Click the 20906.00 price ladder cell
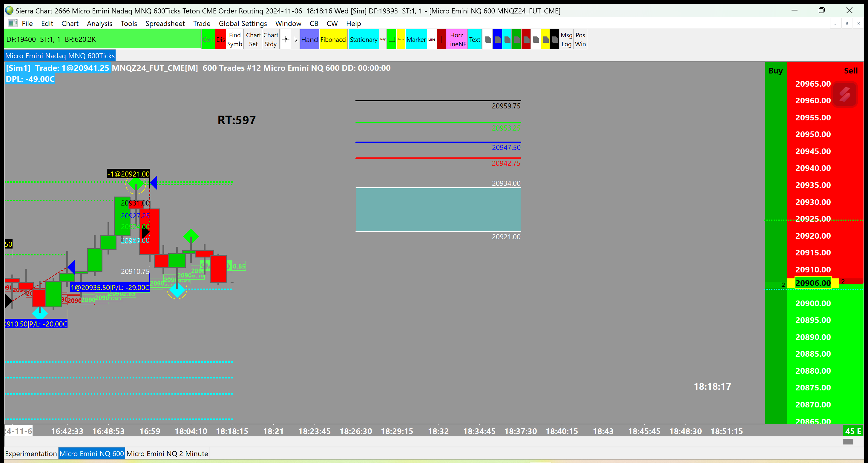The height and width of the screenshot is (463, 868). (813, 283)
